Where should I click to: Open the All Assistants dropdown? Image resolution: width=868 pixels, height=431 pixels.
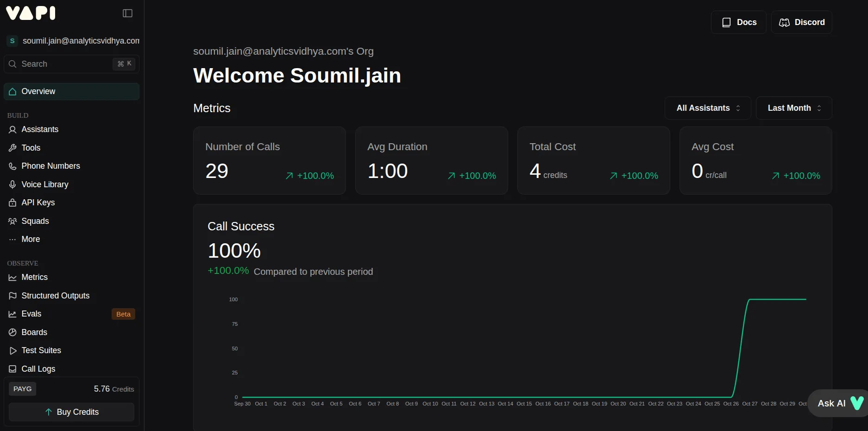(x=707, y=108)
